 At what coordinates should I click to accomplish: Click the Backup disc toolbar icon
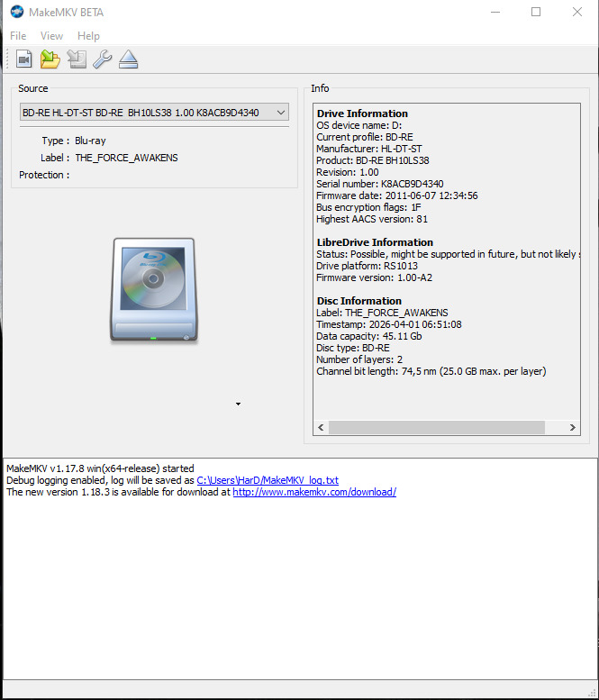pos(77,59)
